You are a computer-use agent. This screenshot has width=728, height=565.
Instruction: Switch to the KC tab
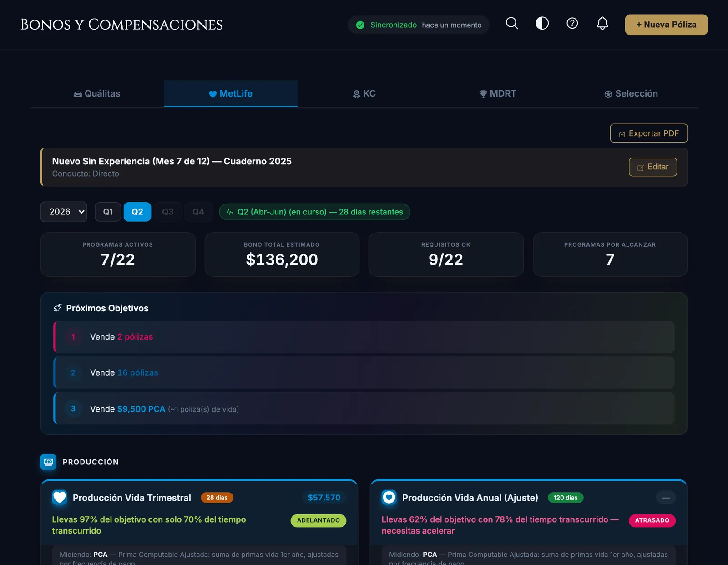click(x=364, y=94)
